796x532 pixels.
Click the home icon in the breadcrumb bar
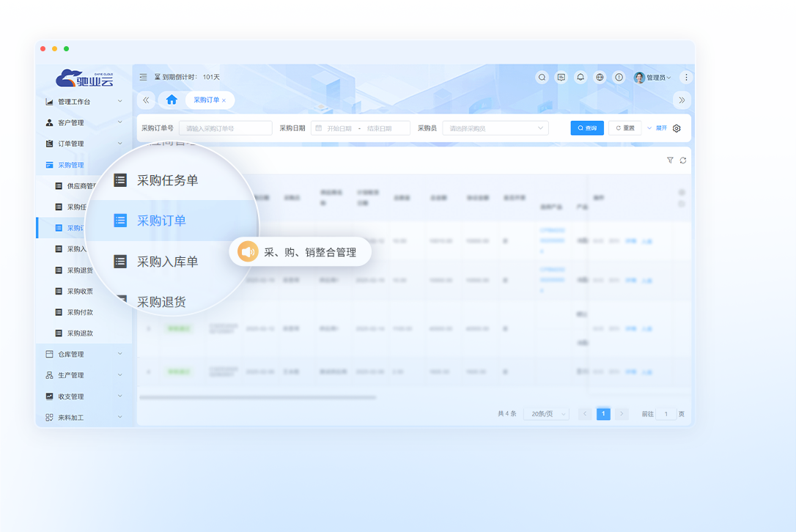[171, 100]
